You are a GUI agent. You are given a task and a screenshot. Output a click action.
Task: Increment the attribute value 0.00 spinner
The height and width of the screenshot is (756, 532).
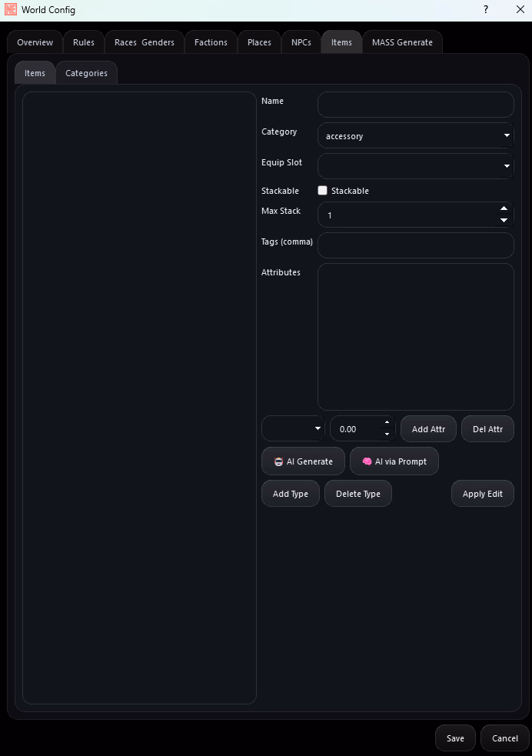tap(387, 424)
